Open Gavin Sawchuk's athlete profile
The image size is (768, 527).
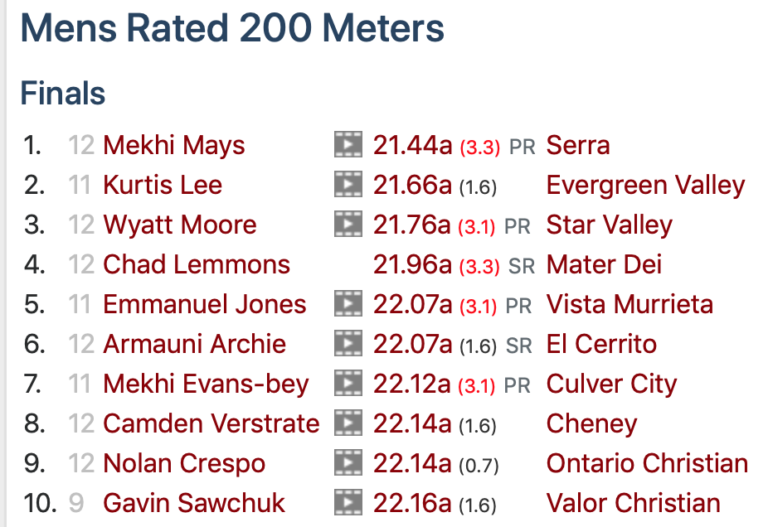[x=194, y=503]
